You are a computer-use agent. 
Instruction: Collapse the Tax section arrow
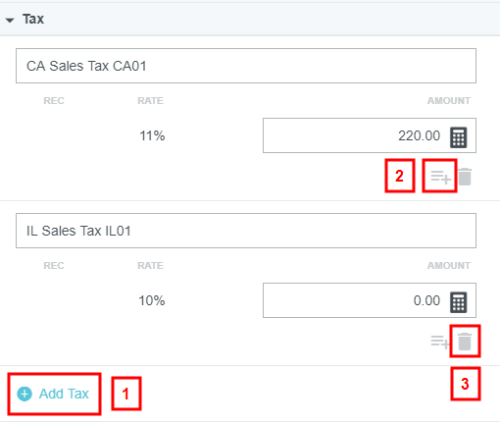(10, 20)
